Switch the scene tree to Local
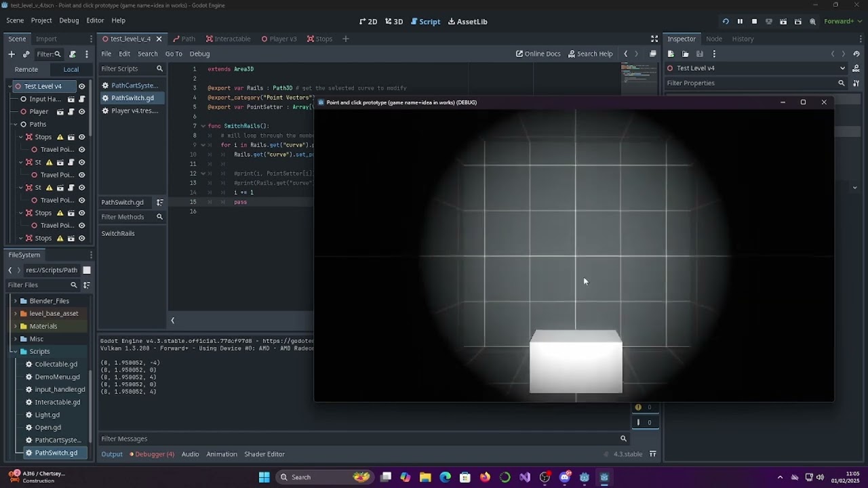The height and width of the screenshot is (488, 868). point(71,69)
